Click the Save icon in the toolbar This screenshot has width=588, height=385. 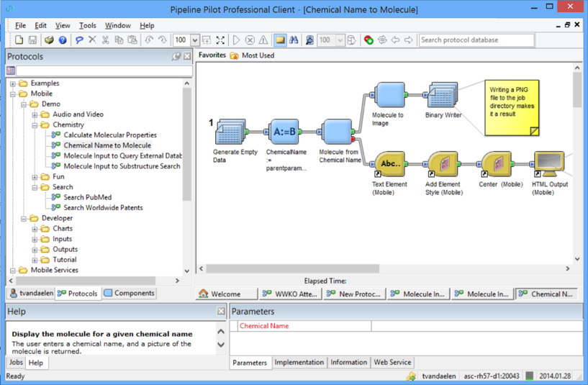(x=32, y=40)
